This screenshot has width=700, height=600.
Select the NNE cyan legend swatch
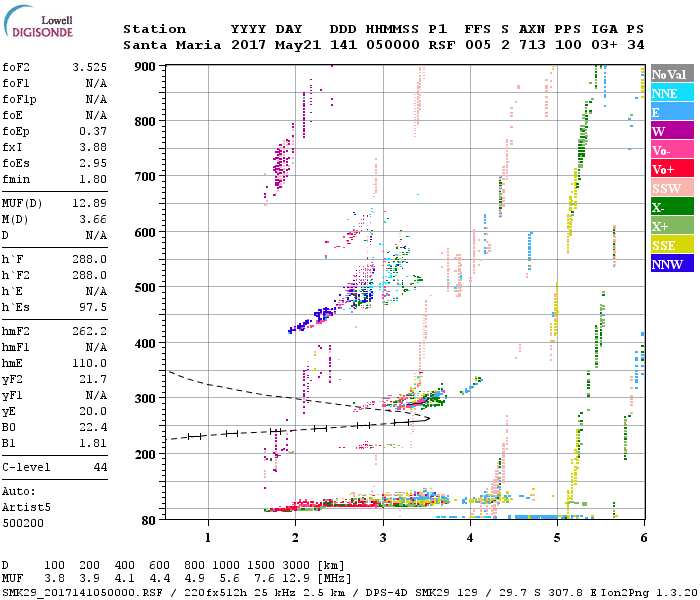[x=672, y=93]
